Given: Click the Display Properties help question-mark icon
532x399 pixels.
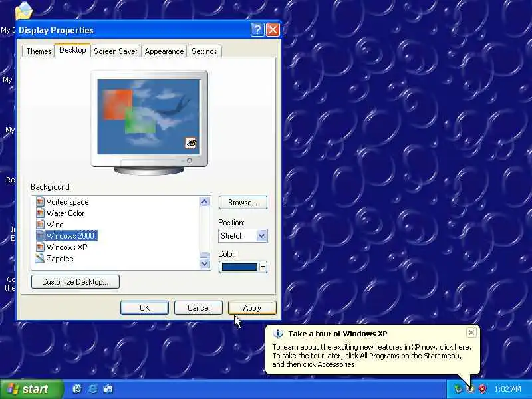Looking at the screenshot, I should [x=257, y=30].
